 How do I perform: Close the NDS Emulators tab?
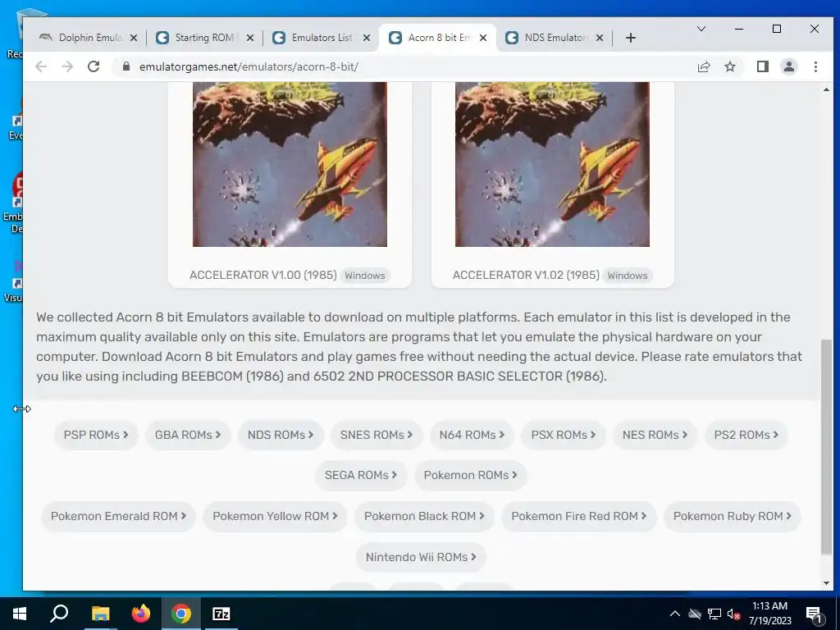(600, 38)
